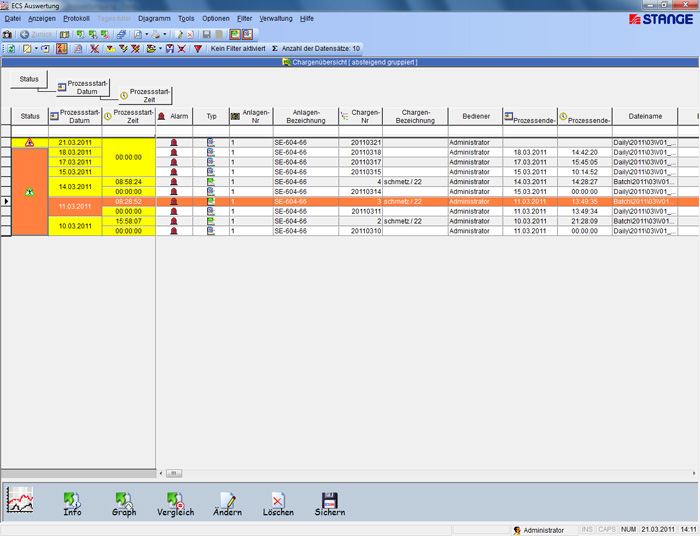This screenshot has width=700, height=536.
Task: Click the red funnel filter icon
Action: (198, 48)
